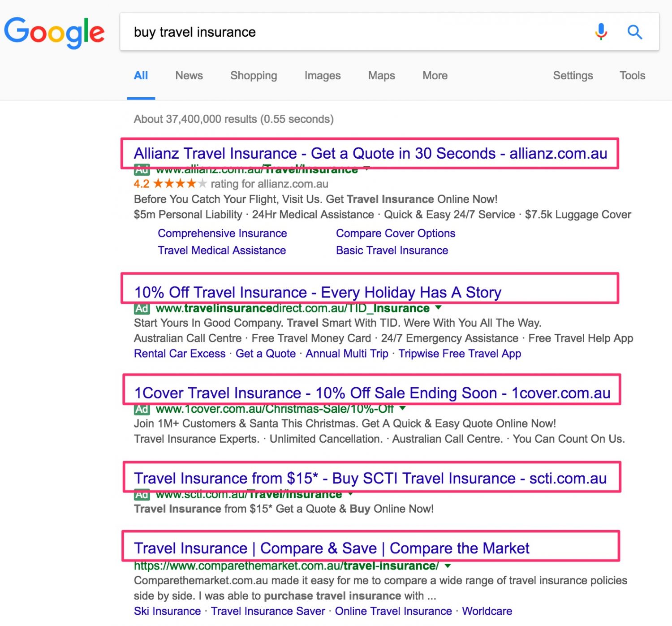Expand the More search menu

(435, 75)
